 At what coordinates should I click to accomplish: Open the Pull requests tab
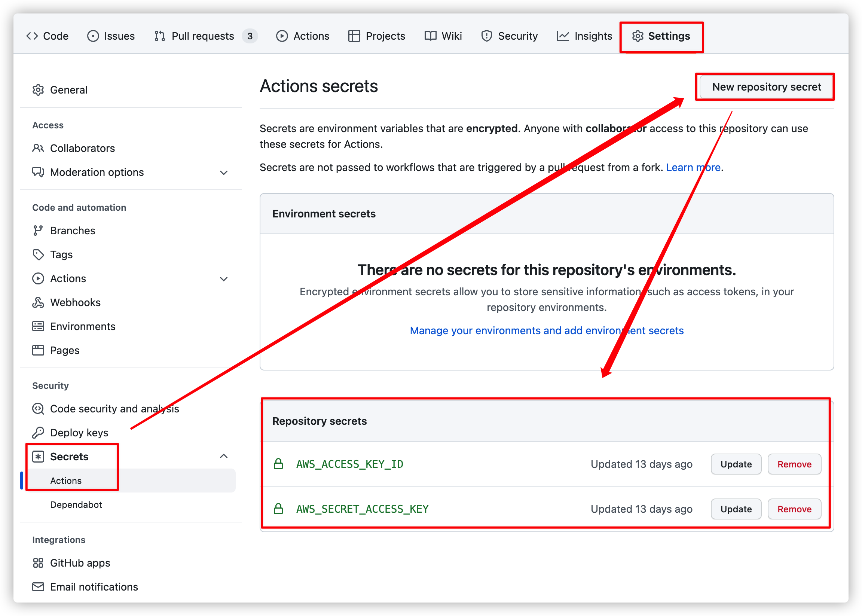point(202,36)
